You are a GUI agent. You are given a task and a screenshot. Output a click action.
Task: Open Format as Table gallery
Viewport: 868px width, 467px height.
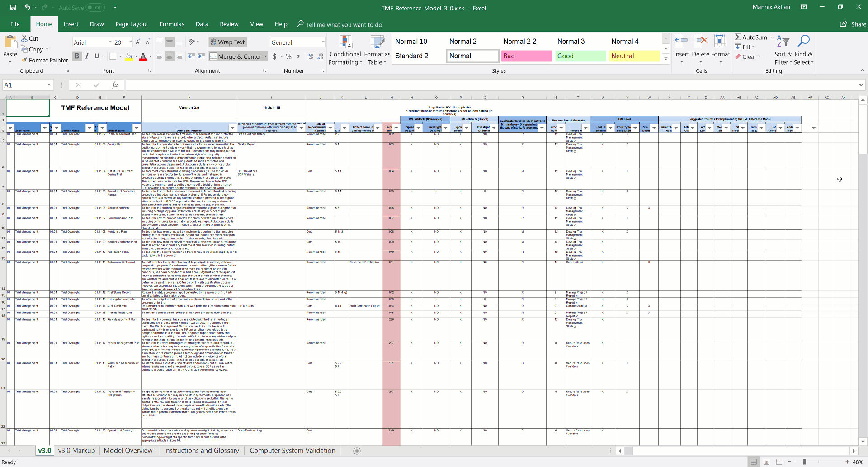[x=377, y=50]
